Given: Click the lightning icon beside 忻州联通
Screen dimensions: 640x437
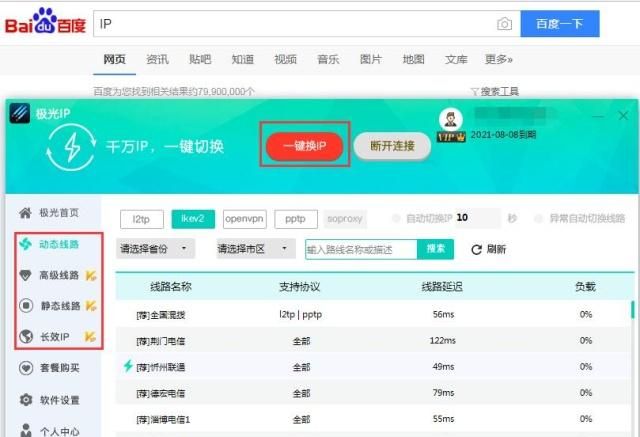Looking at the screenshot, I should [x=128, y=366].
